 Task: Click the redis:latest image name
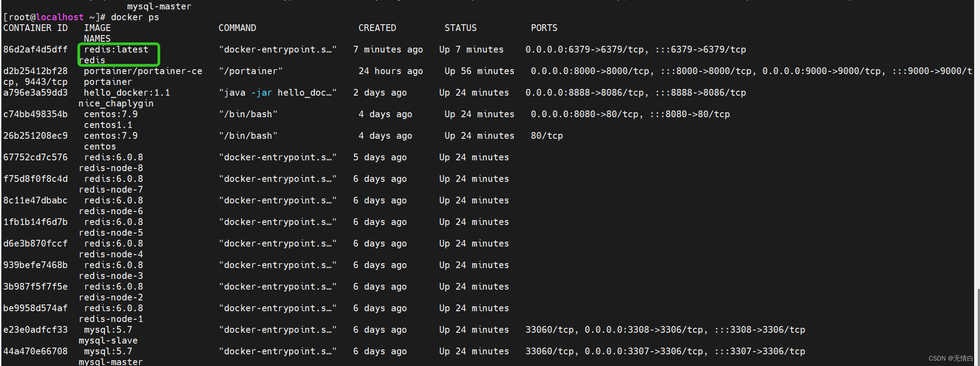116,49
